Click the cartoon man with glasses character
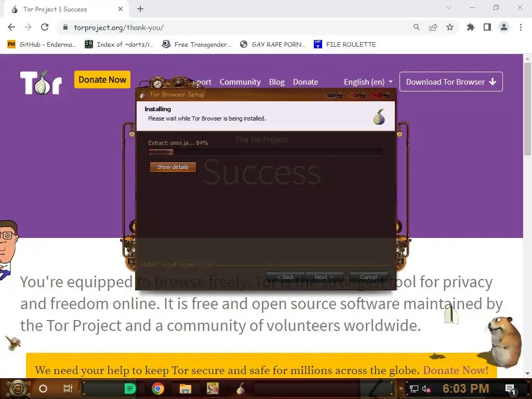The width and height of the screenshot is (532, 399). (8, 249)
